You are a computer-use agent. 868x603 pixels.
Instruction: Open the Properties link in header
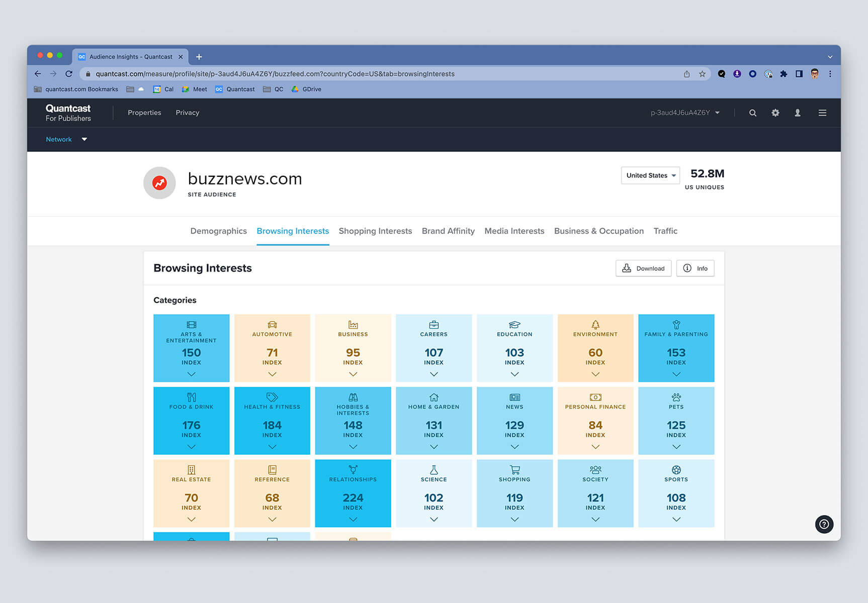[144, 113]
